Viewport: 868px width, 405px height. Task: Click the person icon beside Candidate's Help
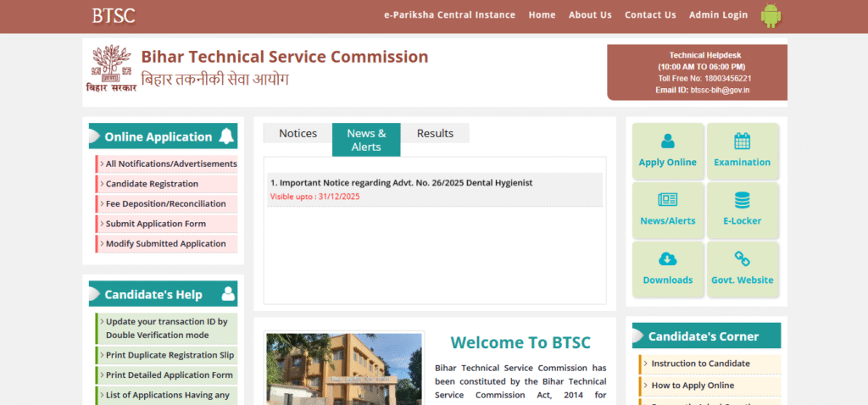tap(228, 294)
